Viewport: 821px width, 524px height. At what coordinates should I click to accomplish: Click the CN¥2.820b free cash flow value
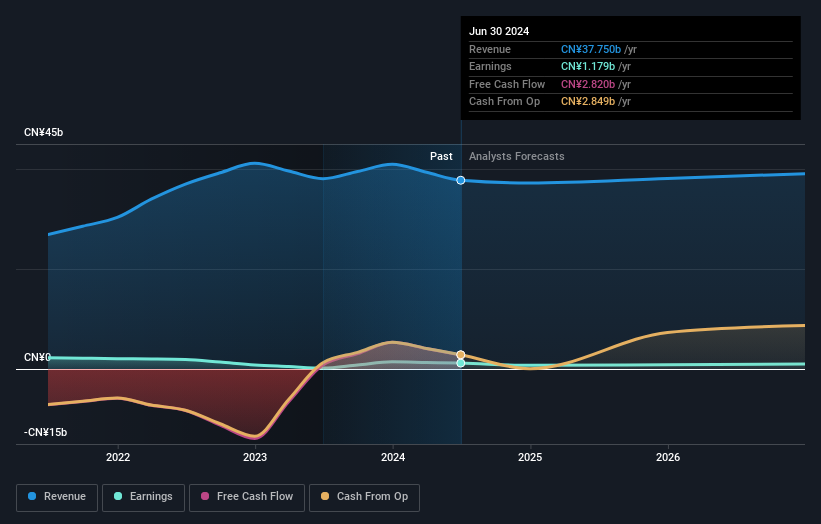coord(587,84)
